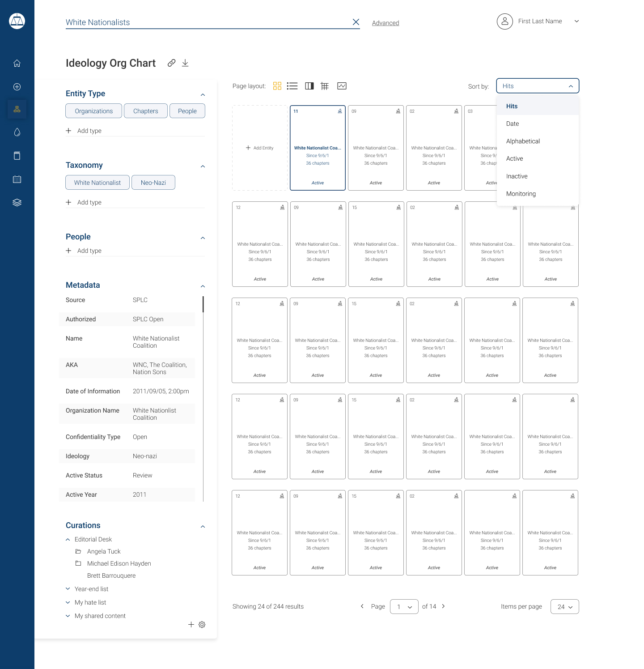Click the home icon in sidebar
Viewport: 644px width, 669px height.
tap(17, 63)
